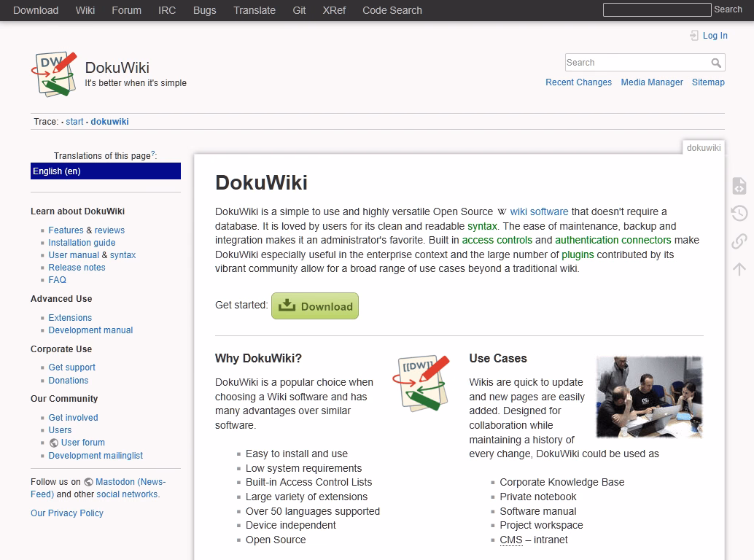Open Forum in the top navigation bar

click(126, 10)
